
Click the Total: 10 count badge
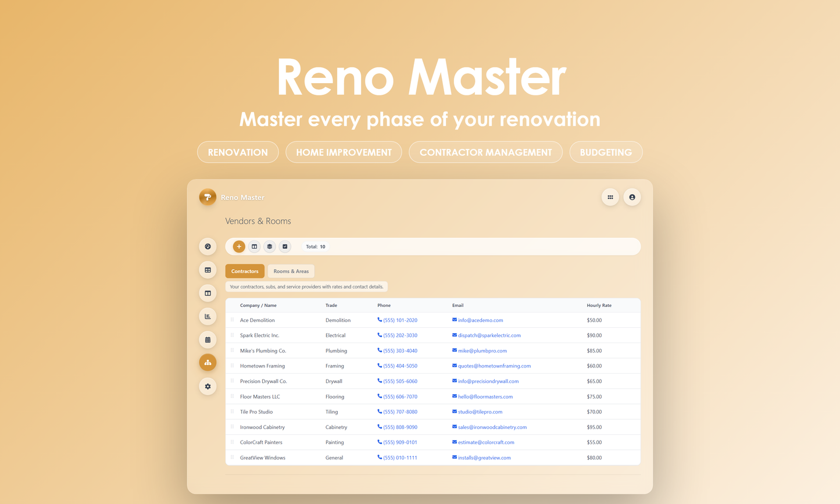pos(316,246)
